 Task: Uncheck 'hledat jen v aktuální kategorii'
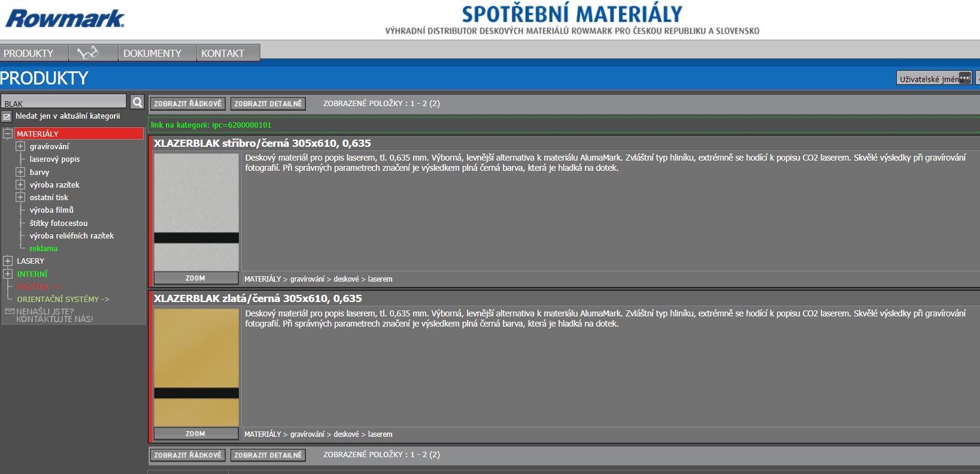click(7, 117)
